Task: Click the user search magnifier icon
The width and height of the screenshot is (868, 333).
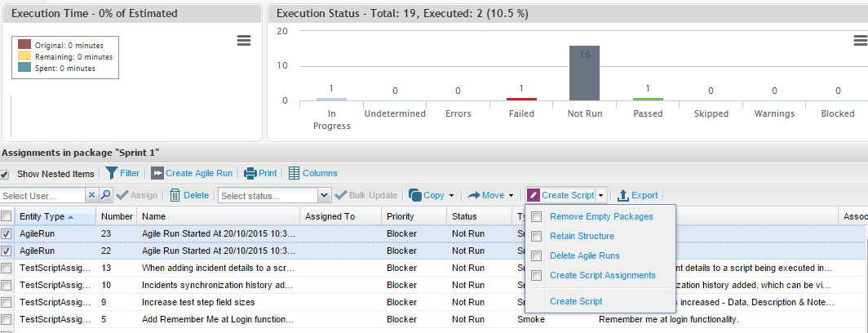Action: (x=105, y=195)
